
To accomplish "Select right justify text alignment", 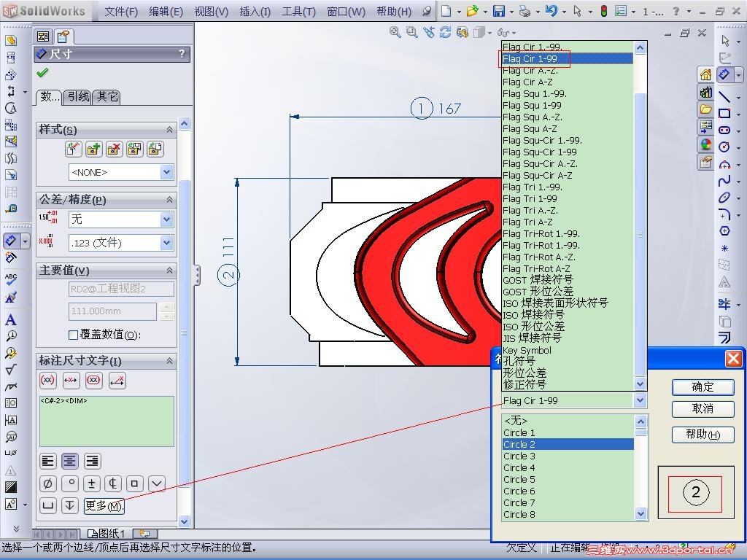I will coord(92,461).
